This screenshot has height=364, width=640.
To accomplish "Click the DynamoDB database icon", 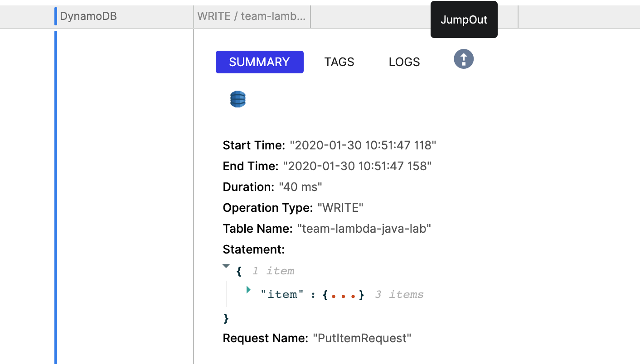I will 238,99.
